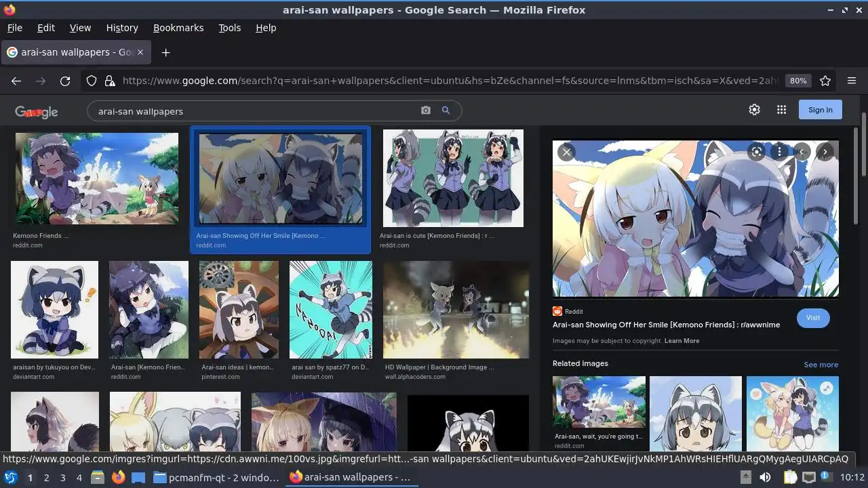Navigate back in Firefox
Image resolution: width=868 pixels, height=488 pixels.
[16, 81]
